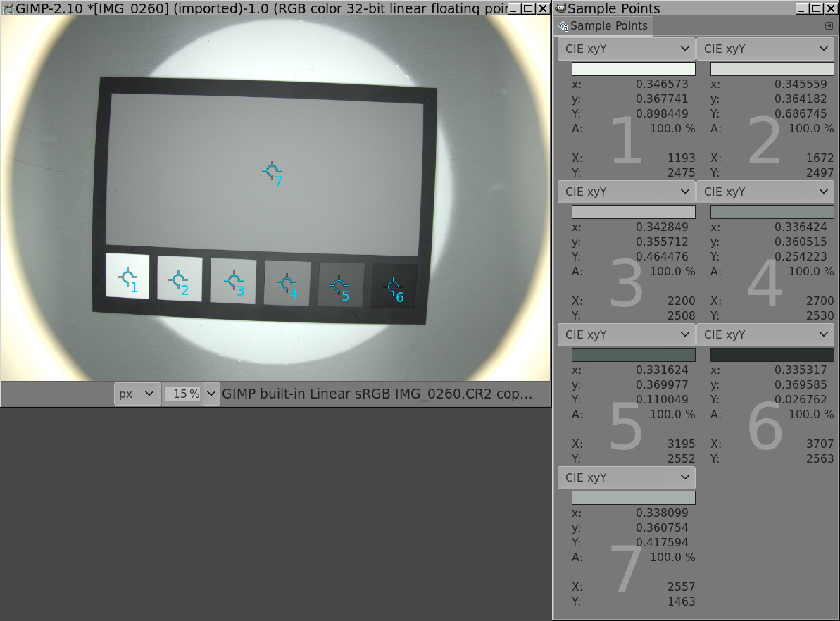Image resolution: width=840 pixels, height=621 pixels.
Task: Open the CIE xyY dropdown for sample point 2
Action: click(765, 49)
